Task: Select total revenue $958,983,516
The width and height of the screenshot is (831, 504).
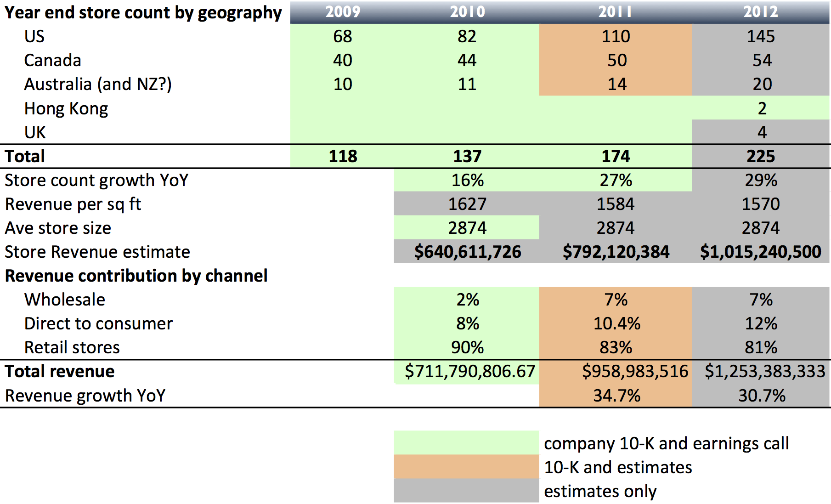Action: (x=635, y=371)
